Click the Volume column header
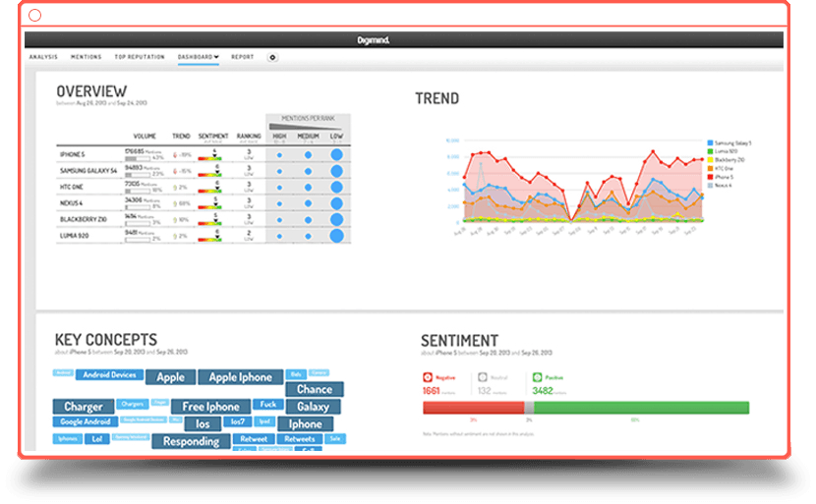The image size is (816, 504). 145,137
